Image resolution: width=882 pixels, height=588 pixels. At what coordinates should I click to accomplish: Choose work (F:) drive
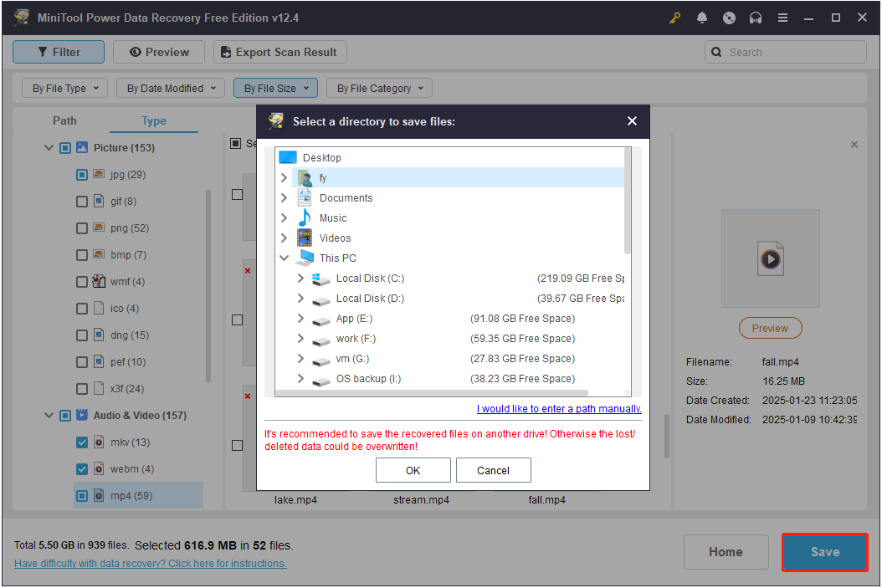(x=356, y=339)
